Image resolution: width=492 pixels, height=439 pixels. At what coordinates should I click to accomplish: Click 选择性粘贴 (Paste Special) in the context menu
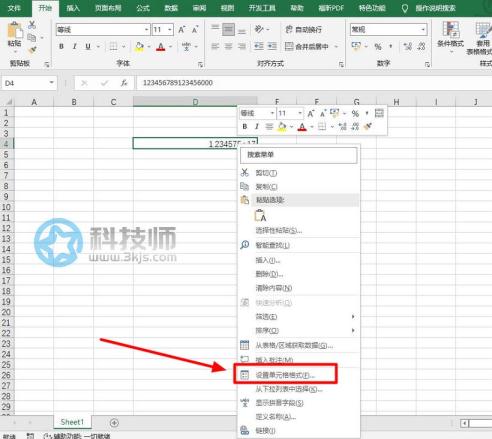(x=279, y=230)
